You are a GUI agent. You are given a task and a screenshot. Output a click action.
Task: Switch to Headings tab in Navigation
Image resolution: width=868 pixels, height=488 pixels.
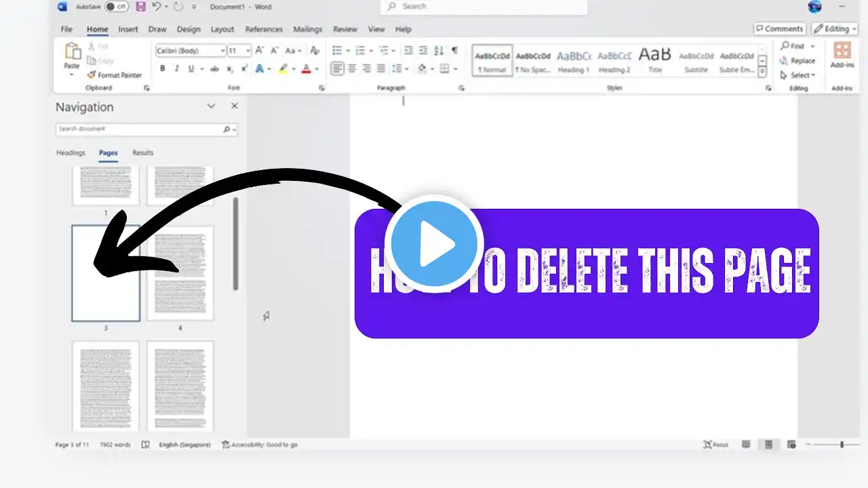pos(71,152)
